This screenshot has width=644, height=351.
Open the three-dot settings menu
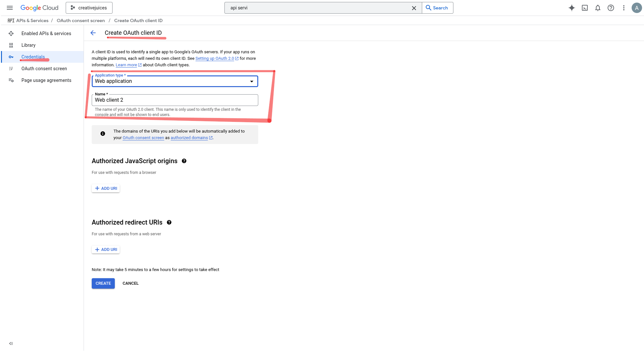tap(624, 8)
